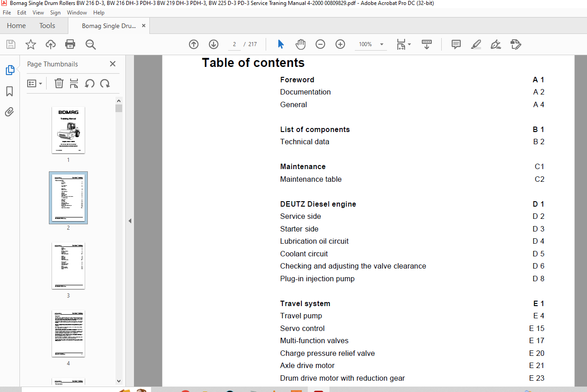Bookmark this file with the star icon
587x392 pixels.
tap(30, 44)
